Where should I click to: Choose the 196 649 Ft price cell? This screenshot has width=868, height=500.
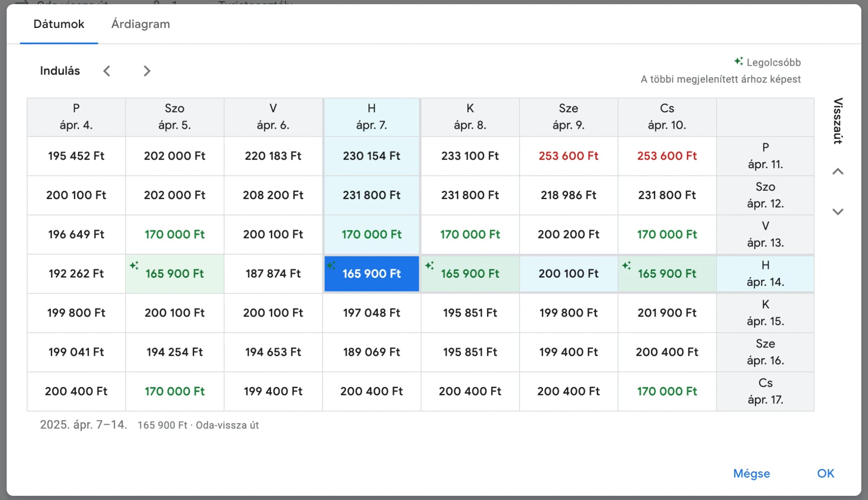coord(76,234)
